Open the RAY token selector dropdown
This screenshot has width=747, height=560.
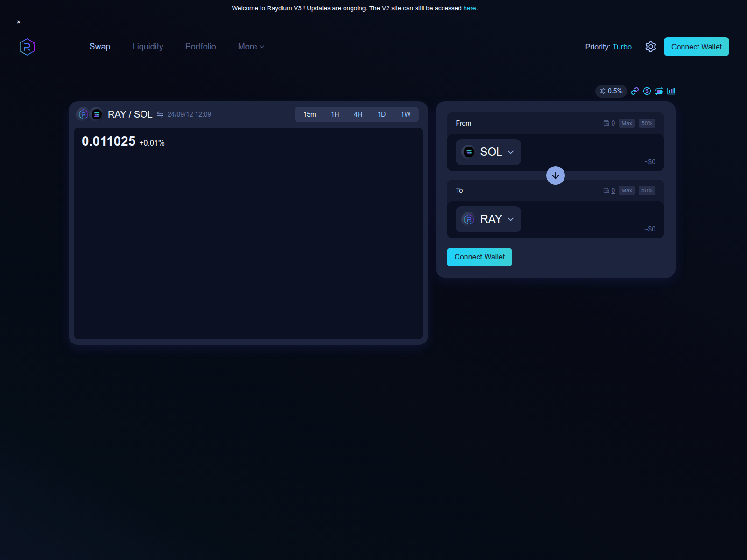(488, 219)
